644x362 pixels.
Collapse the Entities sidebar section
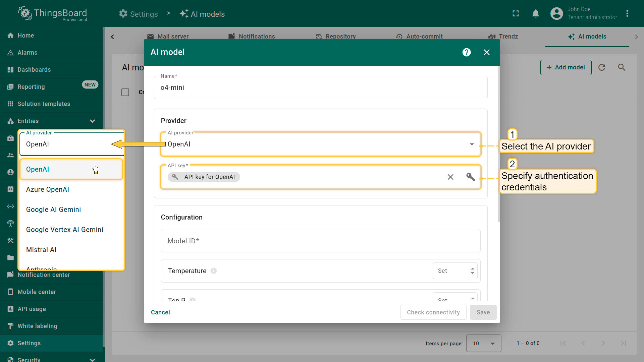click(x=92, y=121)
